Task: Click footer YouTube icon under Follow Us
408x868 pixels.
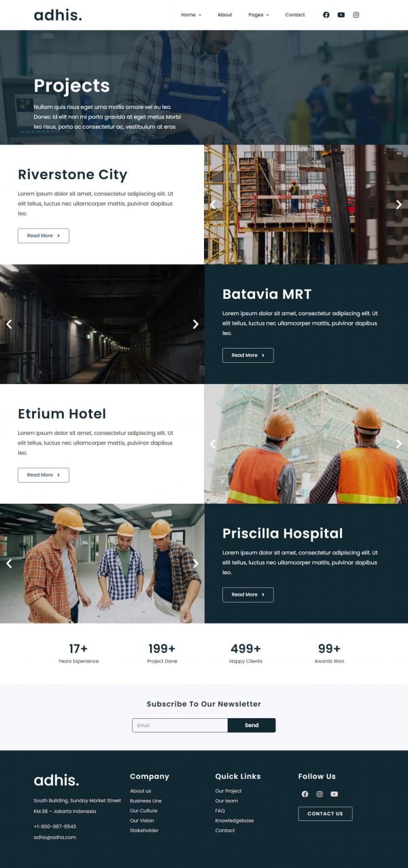Action: pos(334,794)
